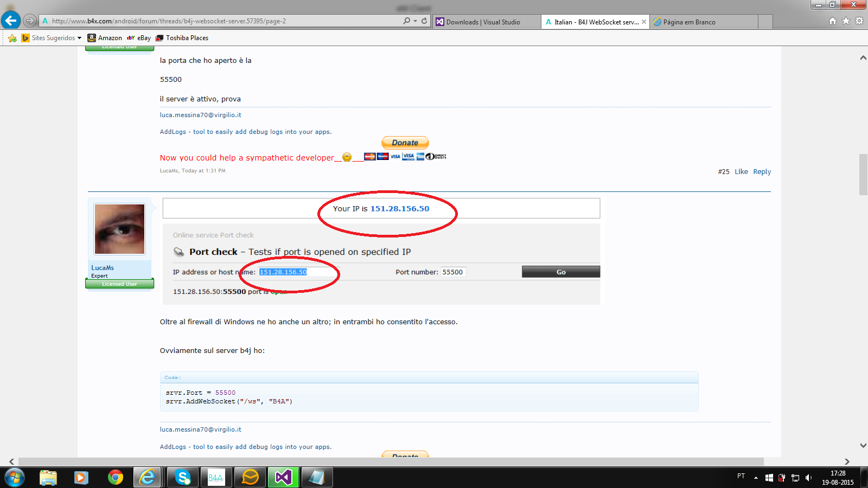This screenshot has width=868, height=488.
Task: Open the #25 post permalink
Action: click(724, 172)
